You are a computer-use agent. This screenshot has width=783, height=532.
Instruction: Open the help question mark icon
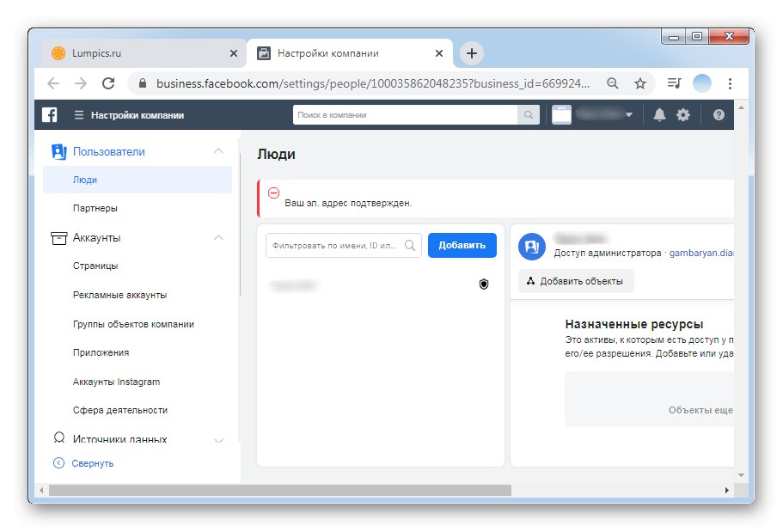(x=719, y=115)
